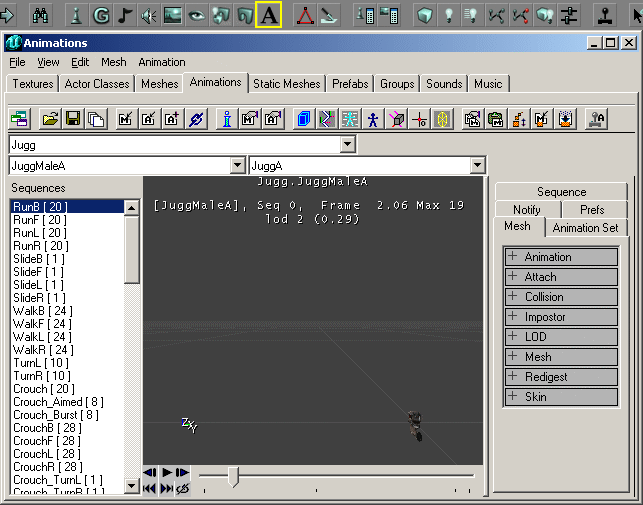Click the highlighted Animation browser A icon
This screenshot has width=643, height=505.
coord(268,15)
